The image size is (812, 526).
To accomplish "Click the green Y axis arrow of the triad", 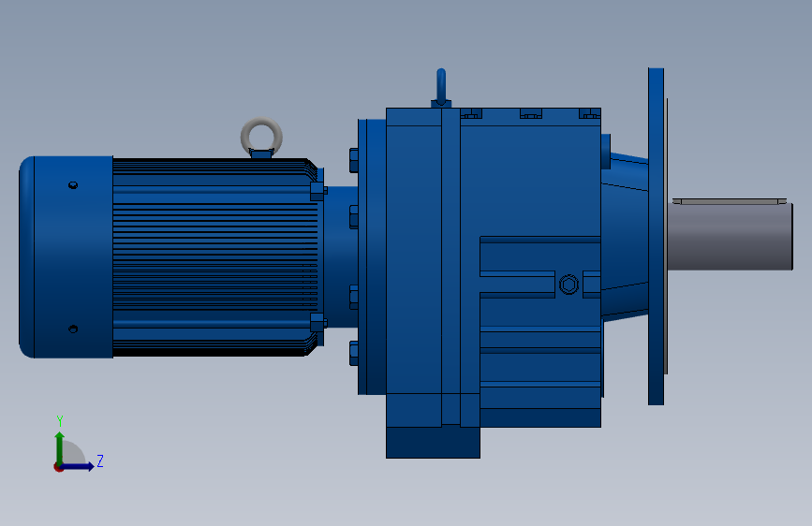I will pyautogui.click(x=60, y=447).
